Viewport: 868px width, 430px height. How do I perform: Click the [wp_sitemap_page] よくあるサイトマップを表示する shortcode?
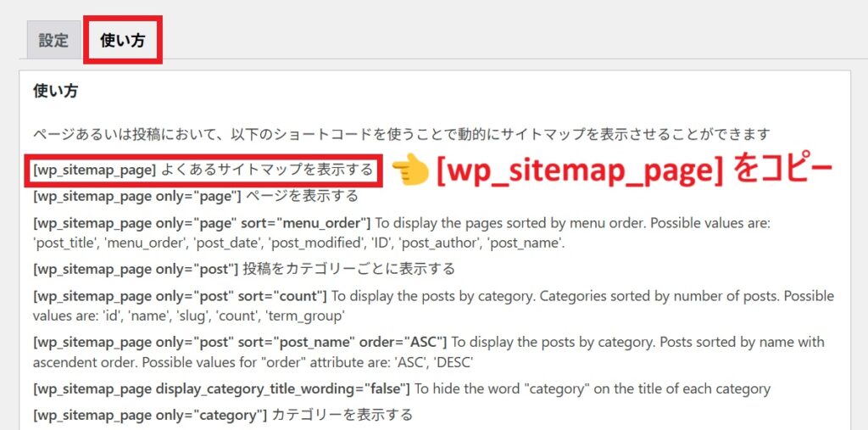click(x=203, y=170)
